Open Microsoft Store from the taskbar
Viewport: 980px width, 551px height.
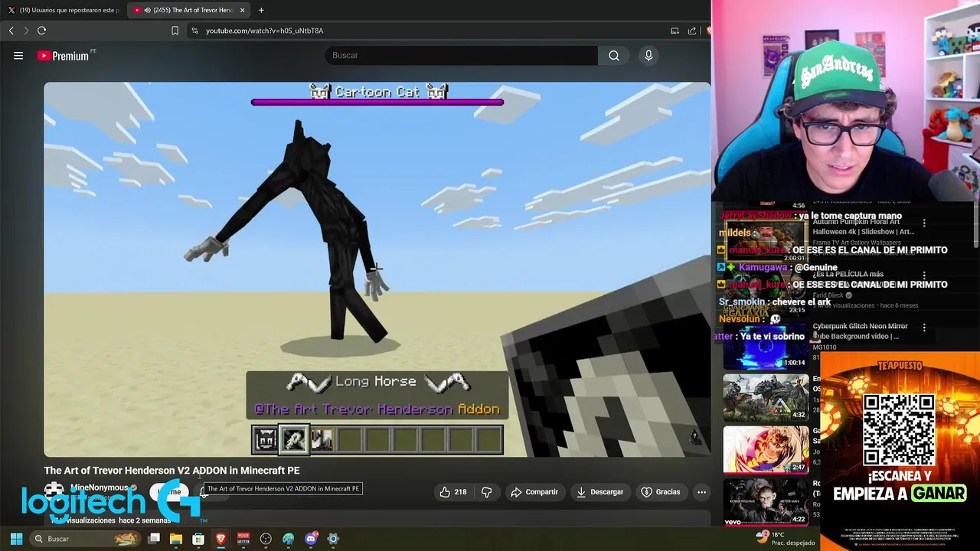[198, 539]
